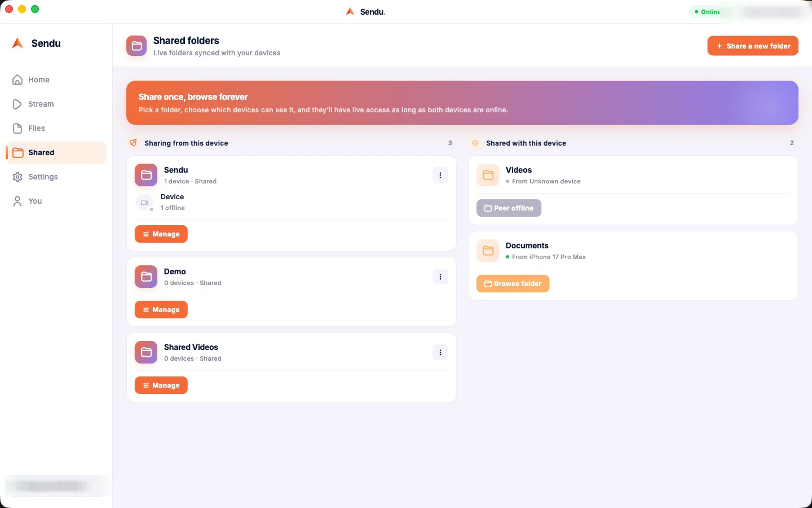Viewport: 812px width, 508px height.
Task: Open more options for Sendu folder
Action: pyautogui.click(x=440, y=175)
